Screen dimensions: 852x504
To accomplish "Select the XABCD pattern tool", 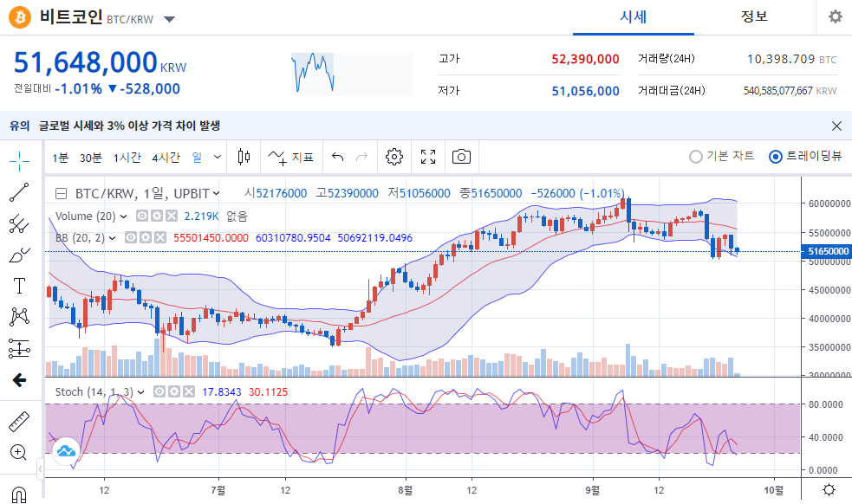I will point(20,317).
